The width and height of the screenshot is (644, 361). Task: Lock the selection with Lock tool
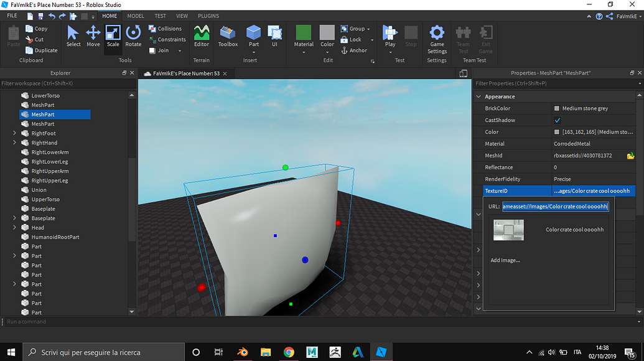point(351,39)
